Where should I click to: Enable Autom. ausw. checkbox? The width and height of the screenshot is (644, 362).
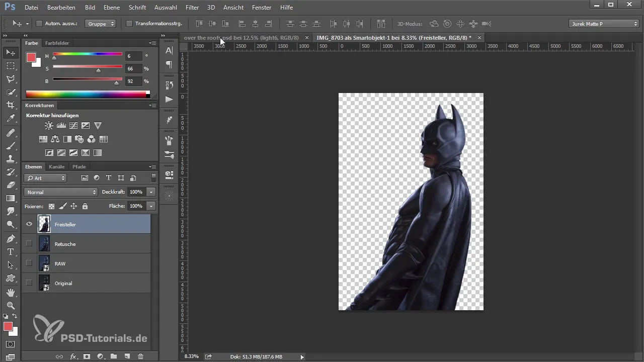click(x=40, y=24)
